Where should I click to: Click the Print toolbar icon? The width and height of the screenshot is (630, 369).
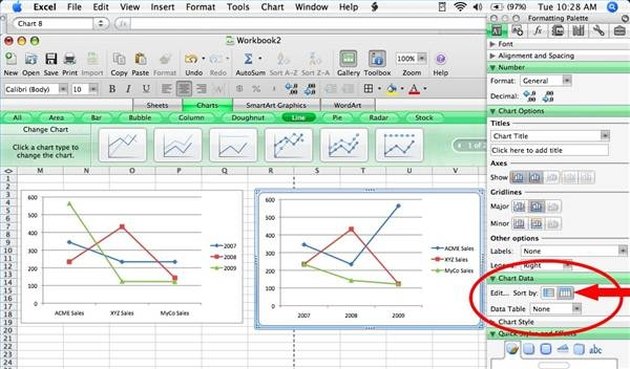tap(70, 59)
